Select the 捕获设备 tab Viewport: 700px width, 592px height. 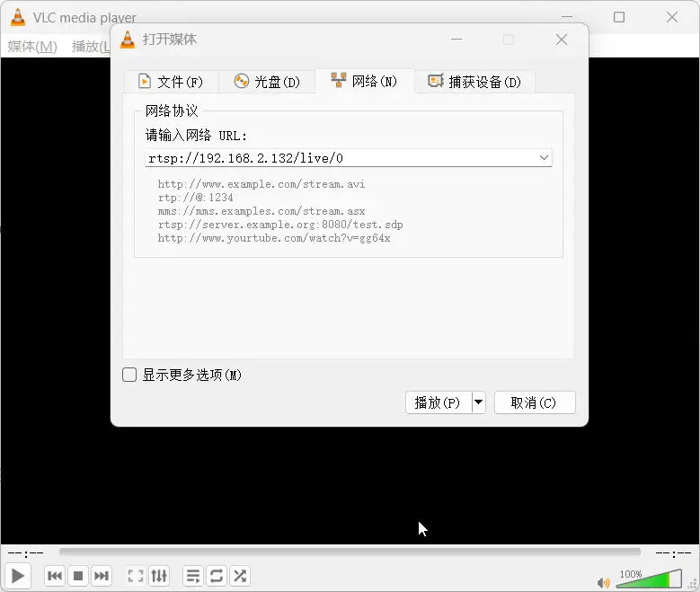point(474,82)
